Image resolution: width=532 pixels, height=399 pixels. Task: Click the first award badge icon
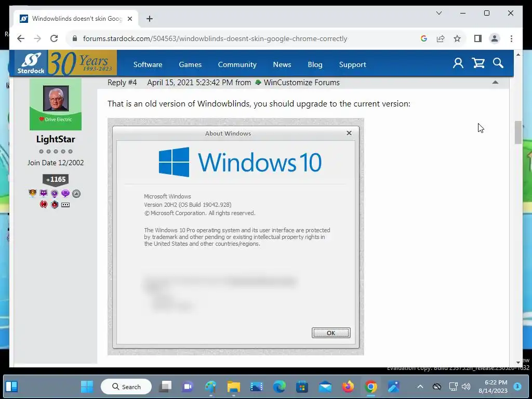pos(33,193)
